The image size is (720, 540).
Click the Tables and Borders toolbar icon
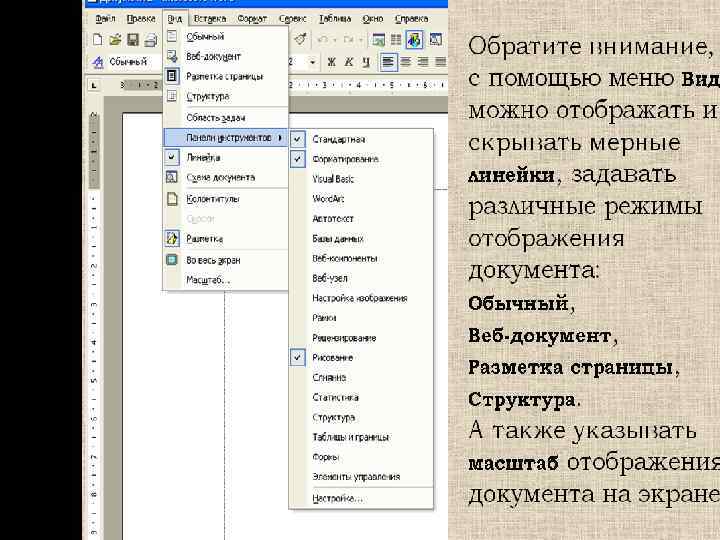coord(378,40)
